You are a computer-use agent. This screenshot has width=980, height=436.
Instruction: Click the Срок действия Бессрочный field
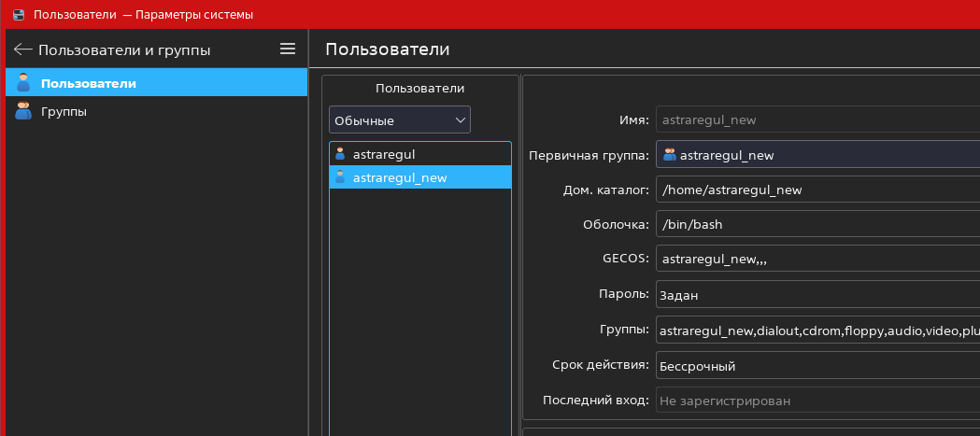[x=817, y=365]
